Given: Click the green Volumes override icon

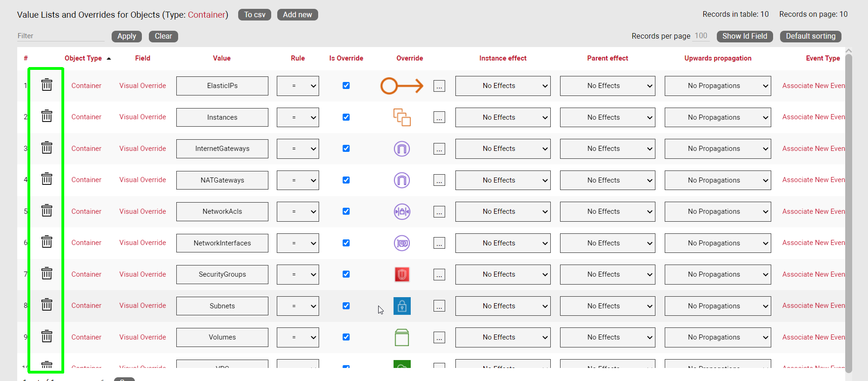Looking at the screenshot, I should 402,337.
